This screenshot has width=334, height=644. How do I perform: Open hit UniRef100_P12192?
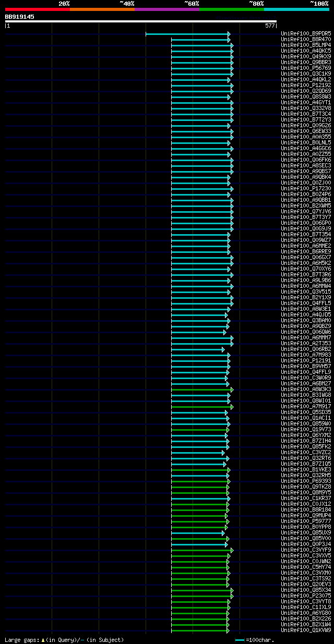(x=306, y=85)
